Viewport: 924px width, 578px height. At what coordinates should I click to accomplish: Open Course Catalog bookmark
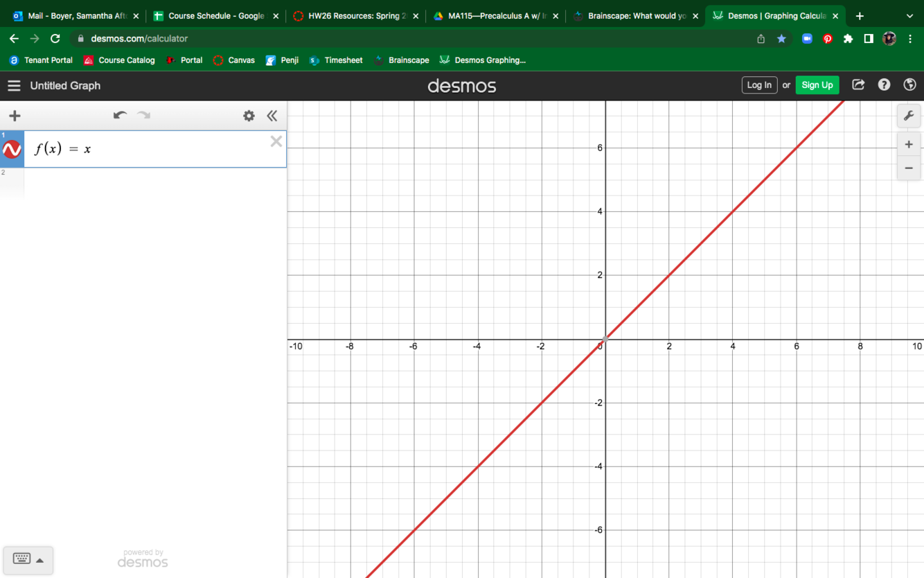[x=119, y=60]
